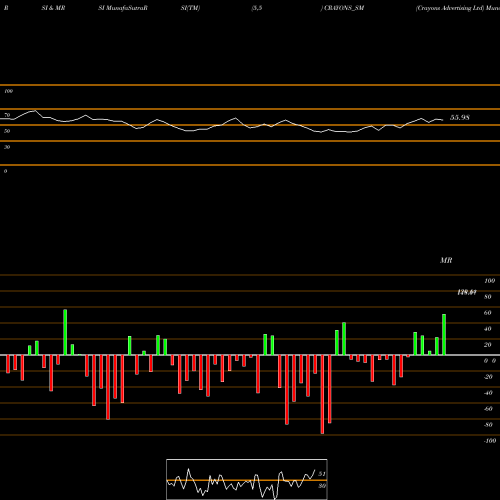Click the -60 label on the MR axis
The height and width of the screenshot is (500, 500).
[488, 409]
